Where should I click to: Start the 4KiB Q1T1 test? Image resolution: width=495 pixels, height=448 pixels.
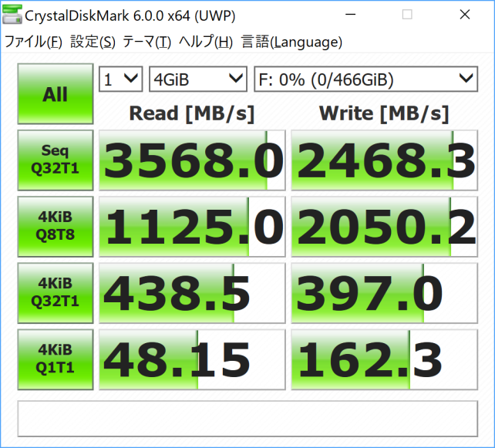(x=56, y=359)
